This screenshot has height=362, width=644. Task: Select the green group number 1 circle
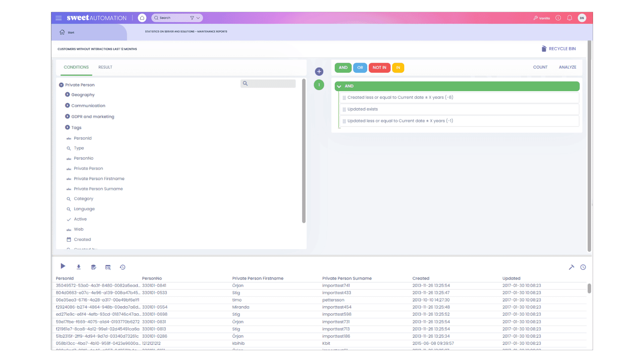click(x=319, y=85)
